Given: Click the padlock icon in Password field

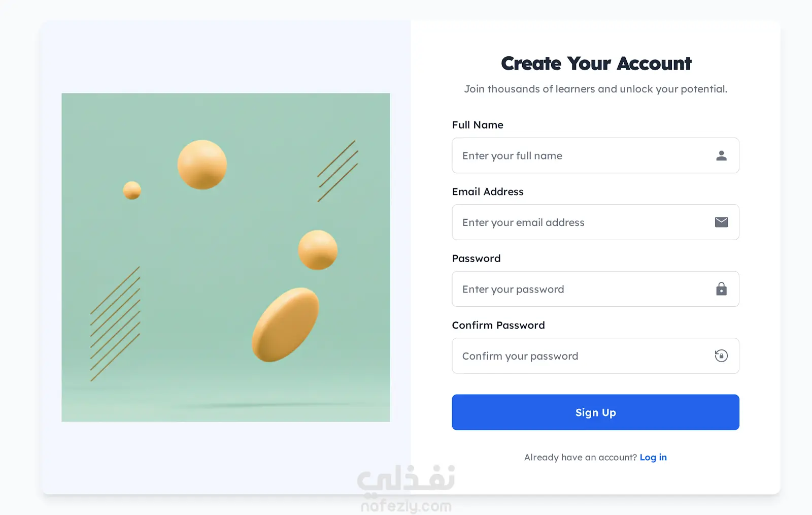Looking at the screenshot, I should (x=721, y=289).
